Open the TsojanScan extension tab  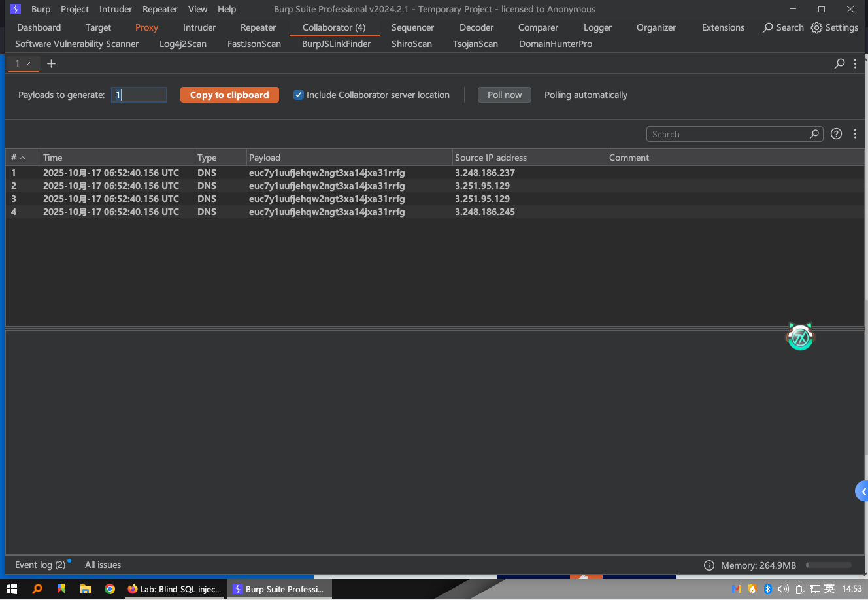pos(475,44)
